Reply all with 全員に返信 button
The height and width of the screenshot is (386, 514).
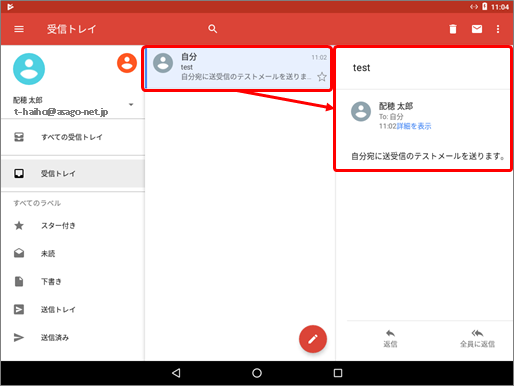[x=477, y=338]
